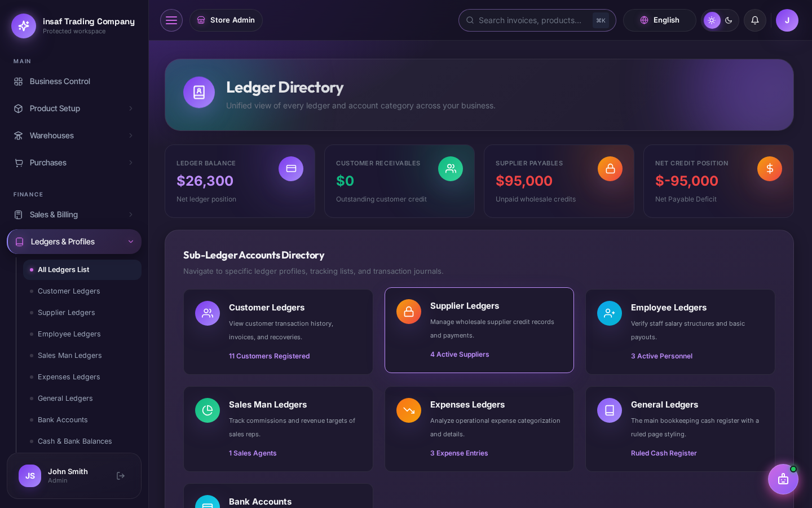This screenshot has width=812, height=508.
Task: Click the Customer Receivables people icon
Action: [451, 169]
